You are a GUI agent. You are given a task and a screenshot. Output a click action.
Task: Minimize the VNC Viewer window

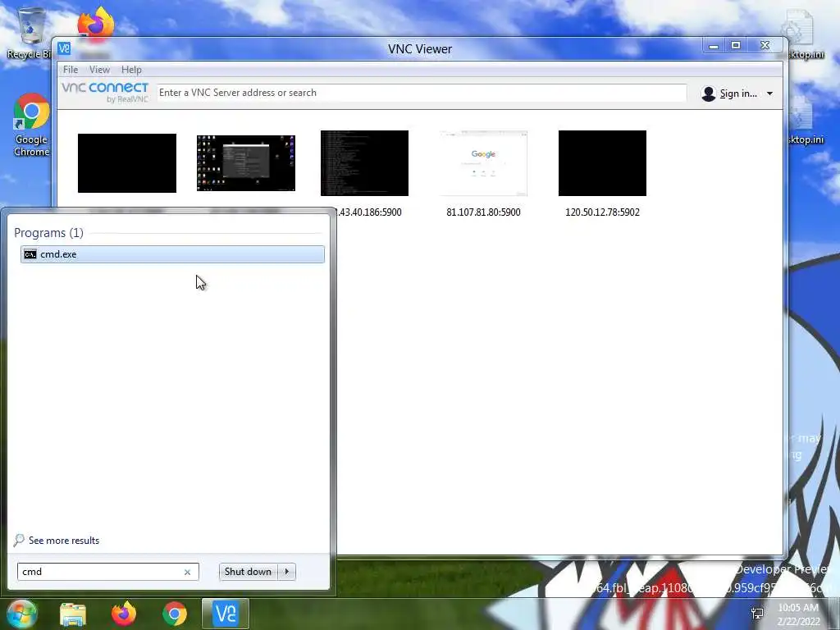click(713, 47)
